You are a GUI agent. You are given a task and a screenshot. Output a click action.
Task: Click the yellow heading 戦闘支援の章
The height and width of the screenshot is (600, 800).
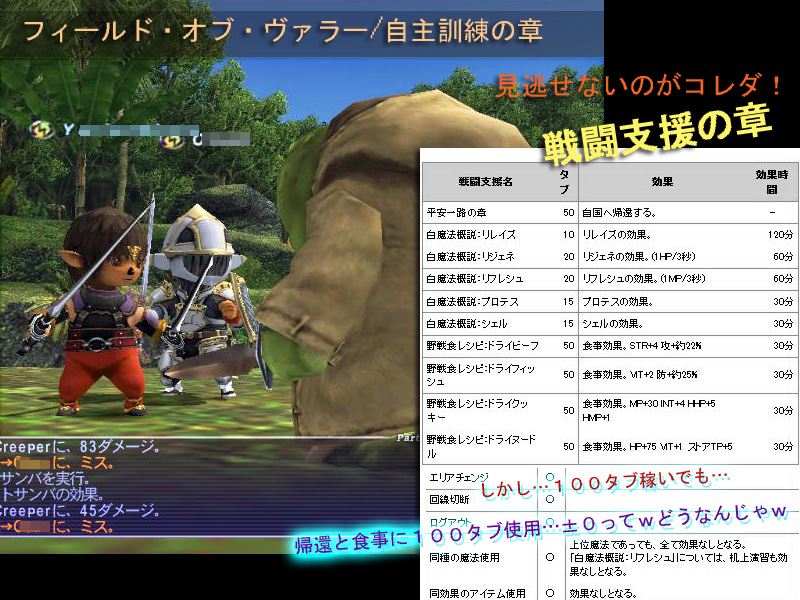(x=657, y=134)
